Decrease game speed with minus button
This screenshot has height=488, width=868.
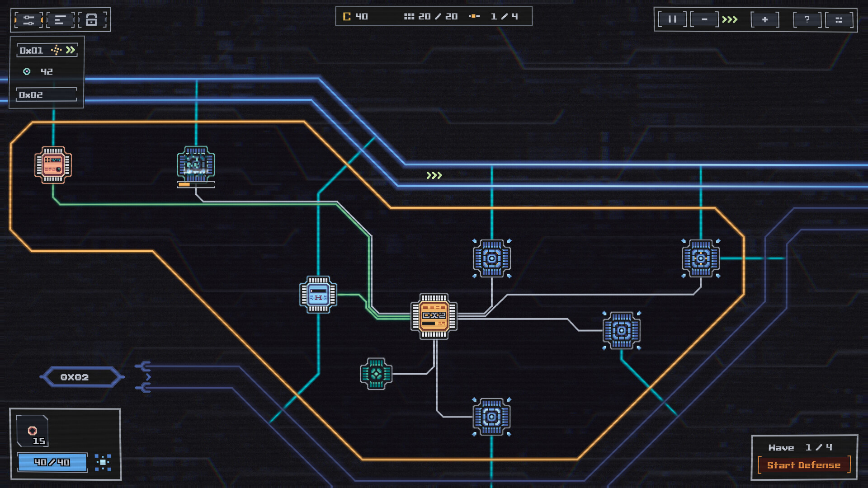click(x=704, y=19)
